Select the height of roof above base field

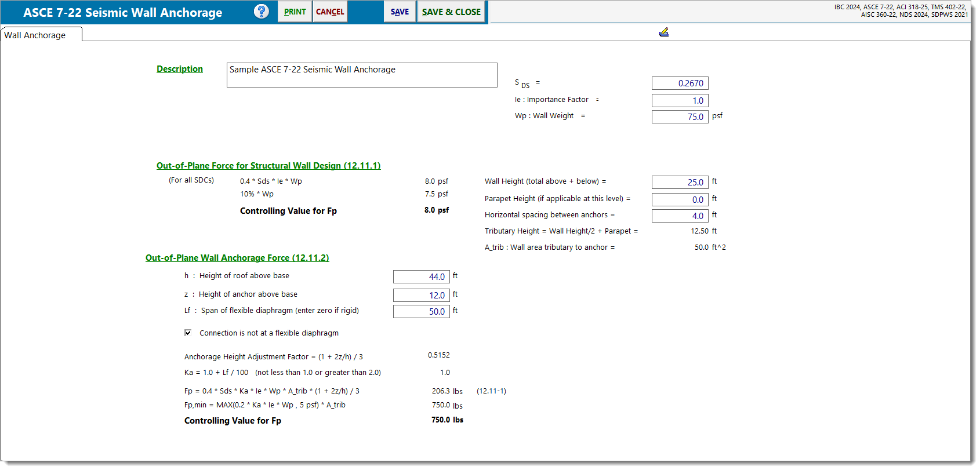(422, 277)
